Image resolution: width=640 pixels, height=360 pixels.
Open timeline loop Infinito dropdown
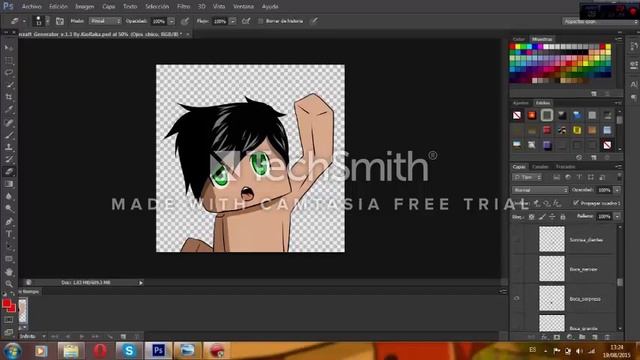tap(33, 336)
